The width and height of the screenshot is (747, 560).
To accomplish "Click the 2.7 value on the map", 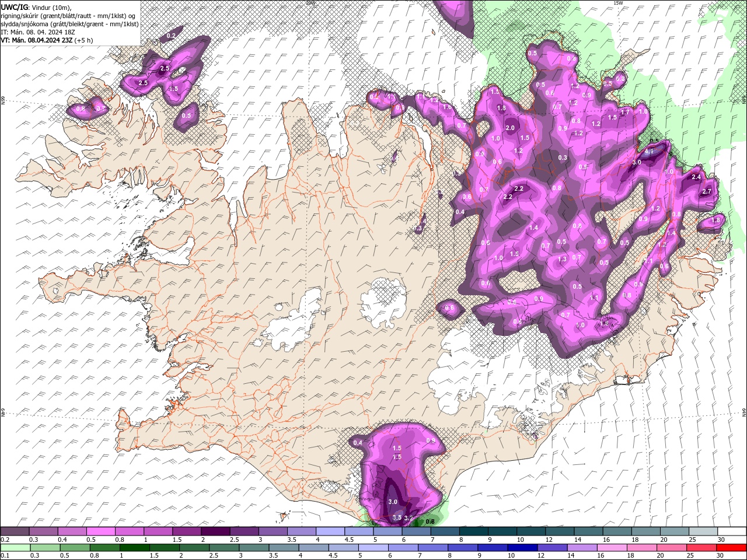I will pos(707,192).
